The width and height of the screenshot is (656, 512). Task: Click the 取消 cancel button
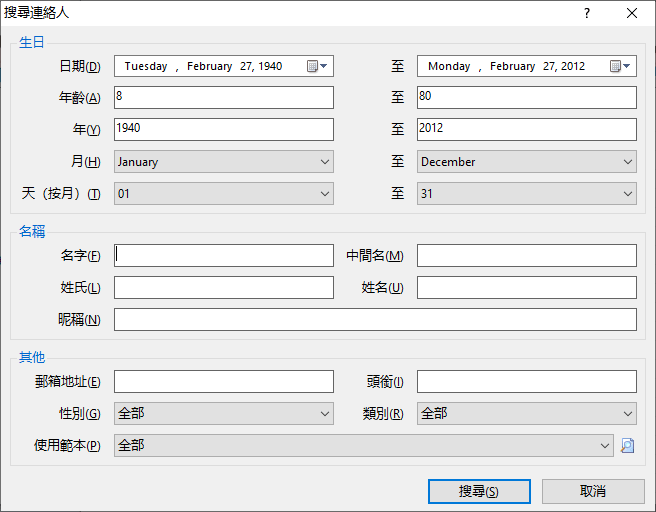(x=593, y=491)
